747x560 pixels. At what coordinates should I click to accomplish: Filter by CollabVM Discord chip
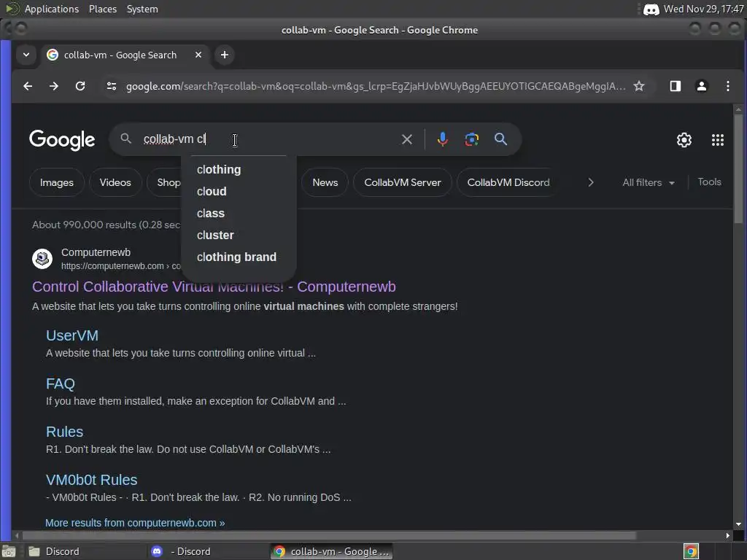pos(508,182)
